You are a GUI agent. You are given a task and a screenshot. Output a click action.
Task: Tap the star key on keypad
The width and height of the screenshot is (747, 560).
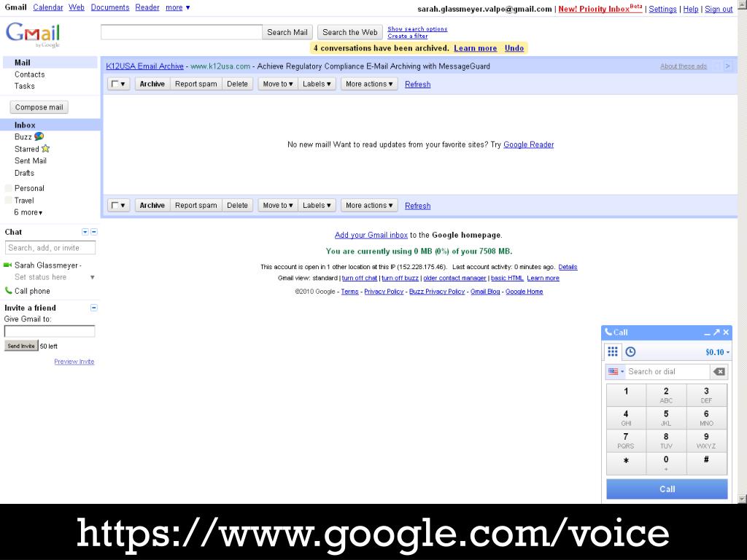pos(626,463)
